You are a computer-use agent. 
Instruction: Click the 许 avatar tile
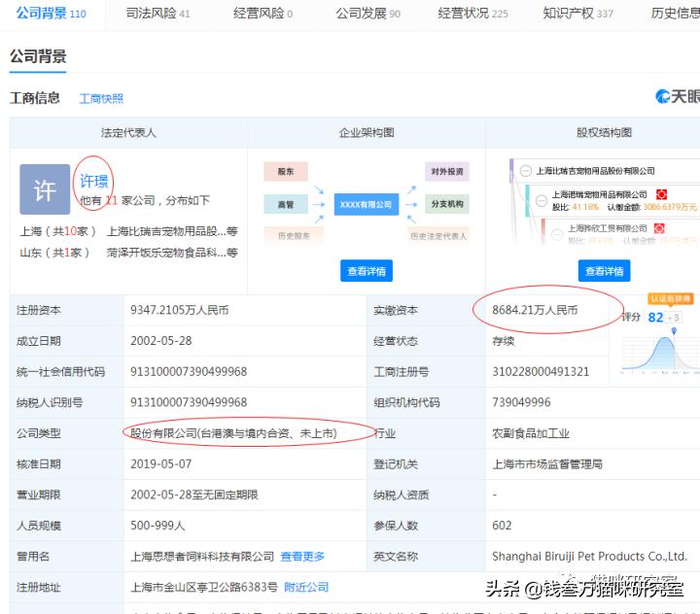click(45, 189)
